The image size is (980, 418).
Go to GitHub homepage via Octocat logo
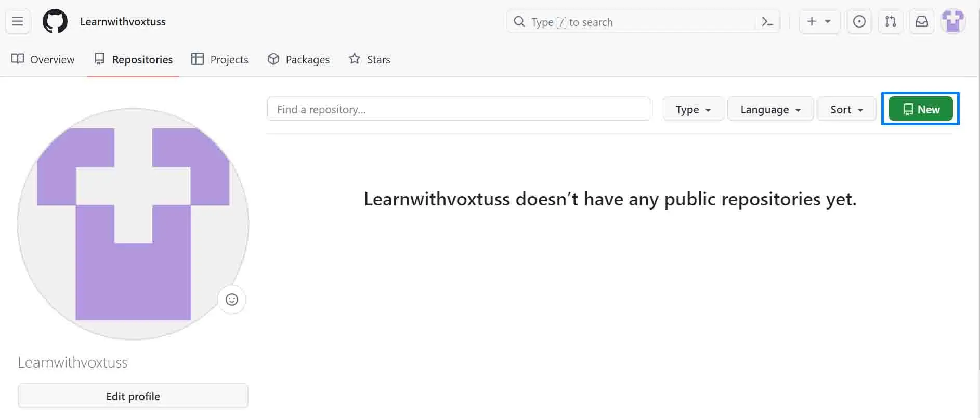(55, 22)
